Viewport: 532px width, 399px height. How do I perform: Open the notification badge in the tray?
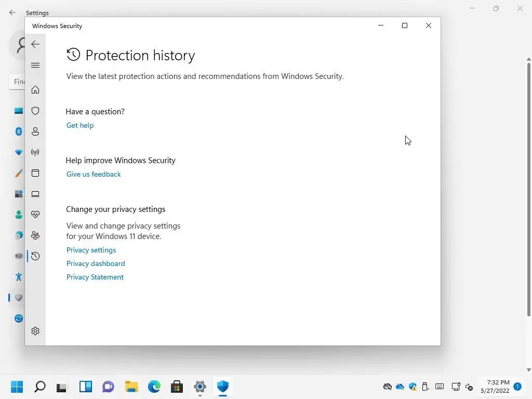tap(517, 386)
